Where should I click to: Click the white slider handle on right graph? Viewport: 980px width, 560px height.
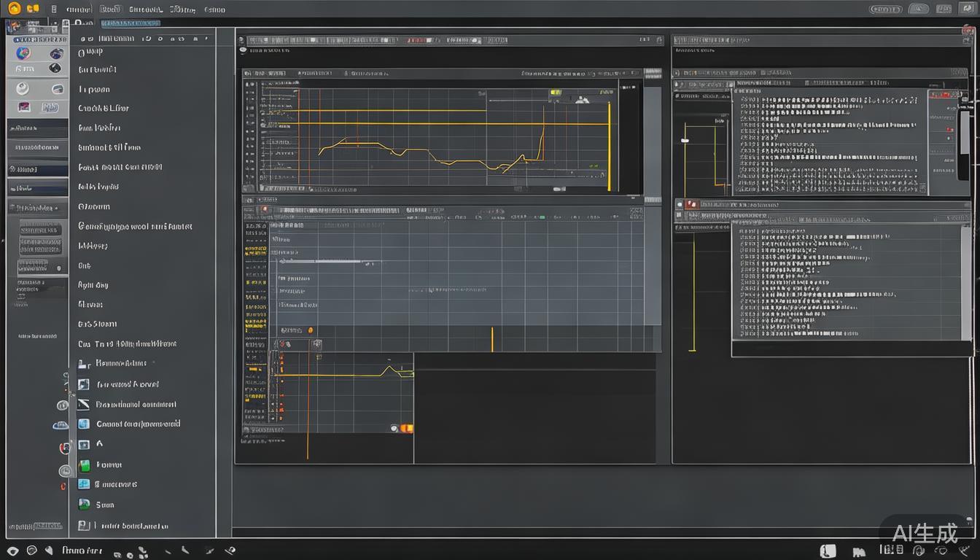click(685, 140)
